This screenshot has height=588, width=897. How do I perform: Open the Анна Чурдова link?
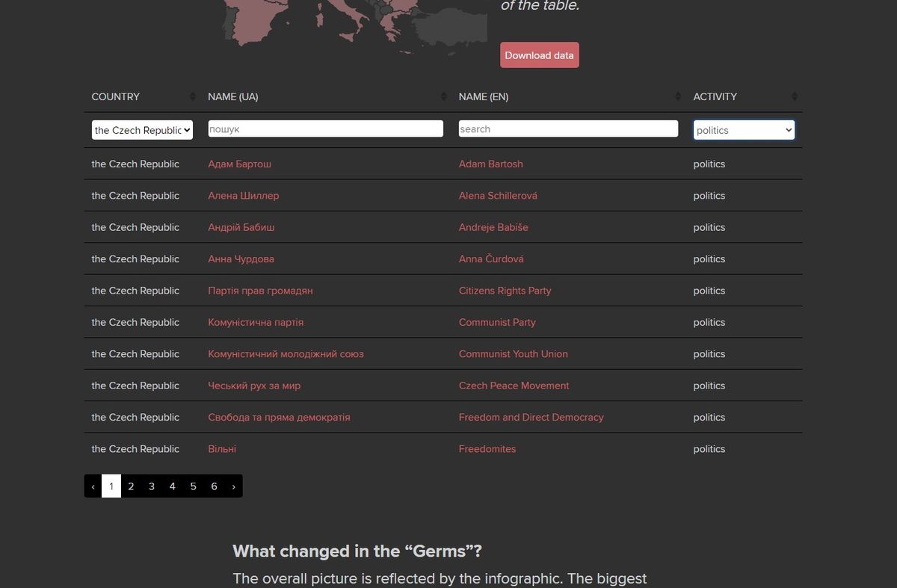[241, 259]
